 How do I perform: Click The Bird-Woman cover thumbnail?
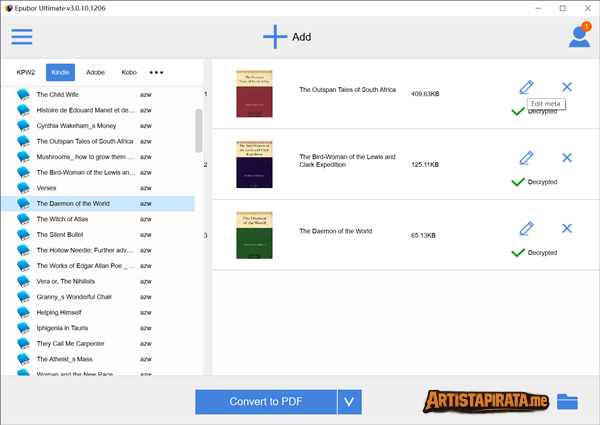coord(254,164)
